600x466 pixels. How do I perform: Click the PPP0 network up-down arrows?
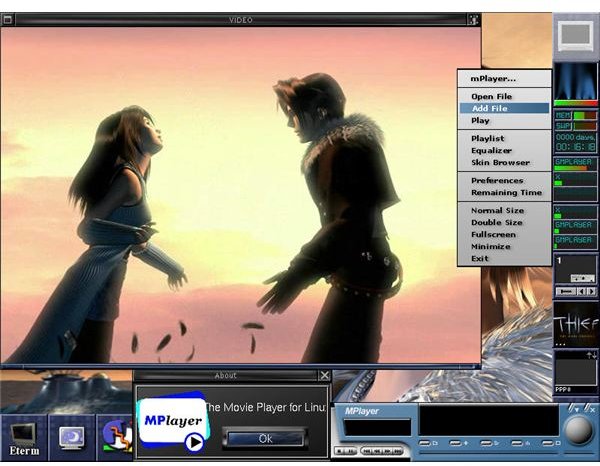coord(592,355)
